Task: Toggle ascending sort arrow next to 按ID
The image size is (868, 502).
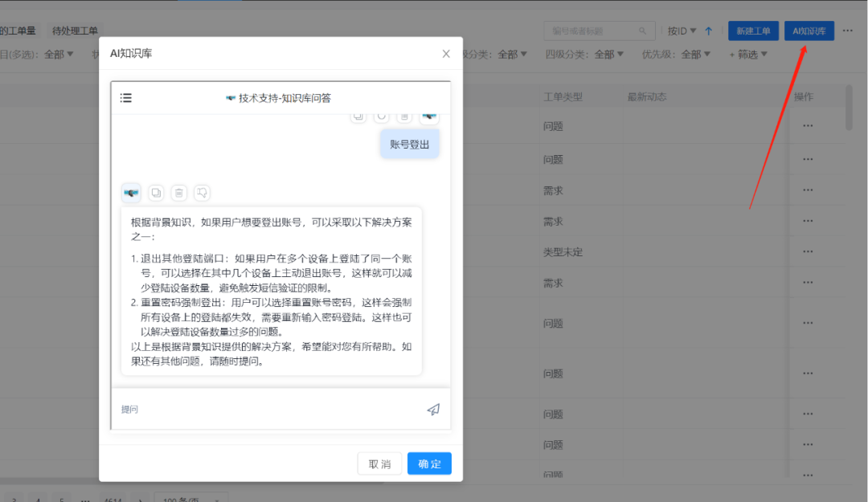Action: pos(709,31)
